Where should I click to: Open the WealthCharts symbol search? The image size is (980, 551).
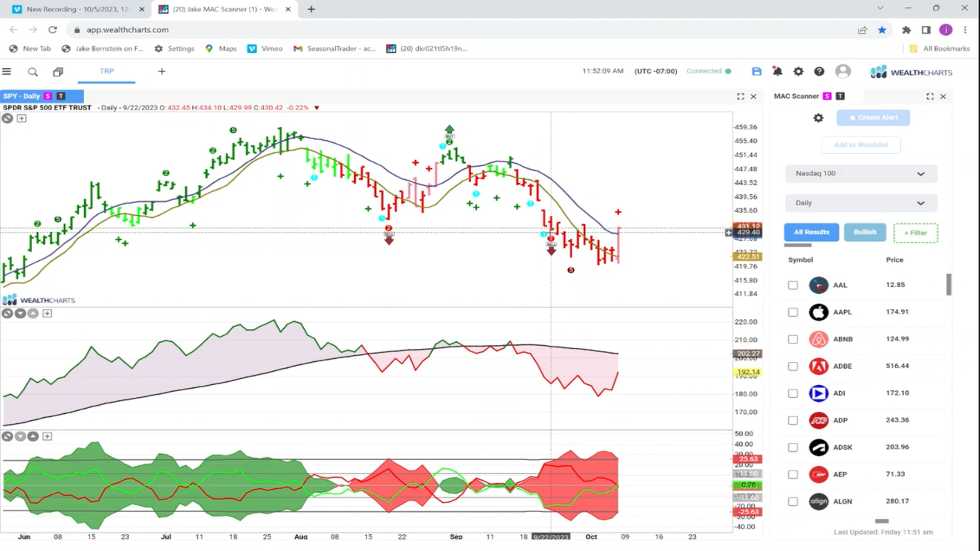[x=33, y=72]
